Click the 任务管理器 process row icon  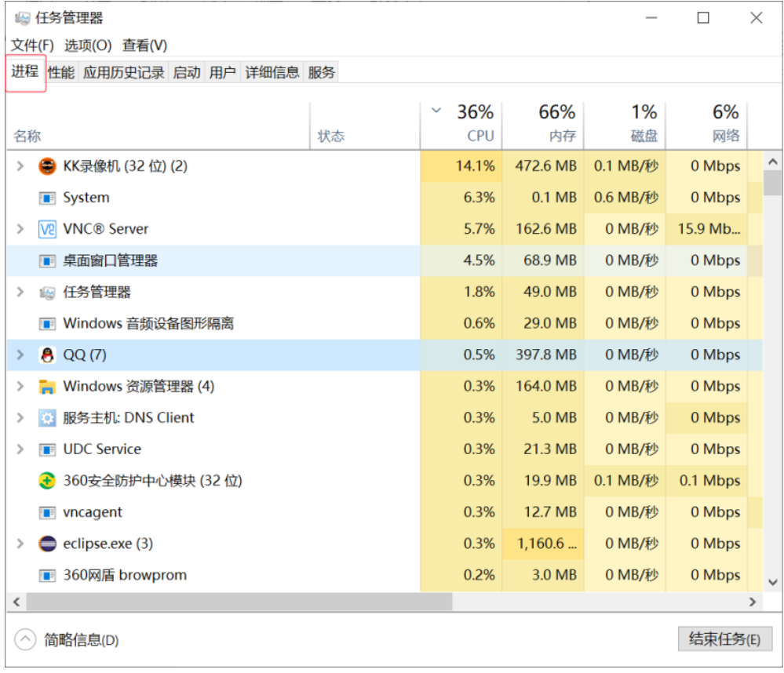47,293
